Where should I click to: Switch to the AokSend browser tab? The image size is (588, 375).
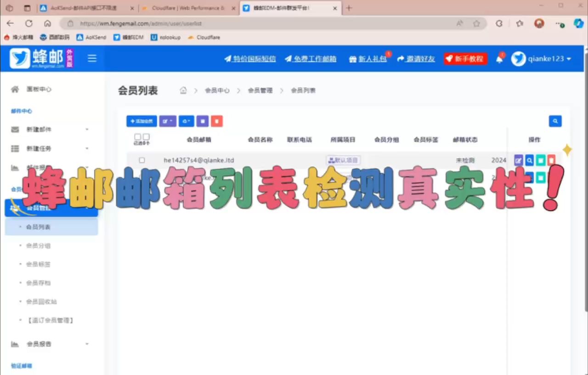pyautogui.click(x=87, y=8)
